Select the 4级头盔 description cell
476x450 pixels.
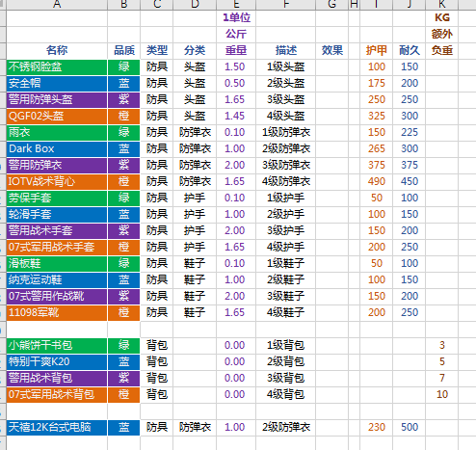[x=286, y=117]
